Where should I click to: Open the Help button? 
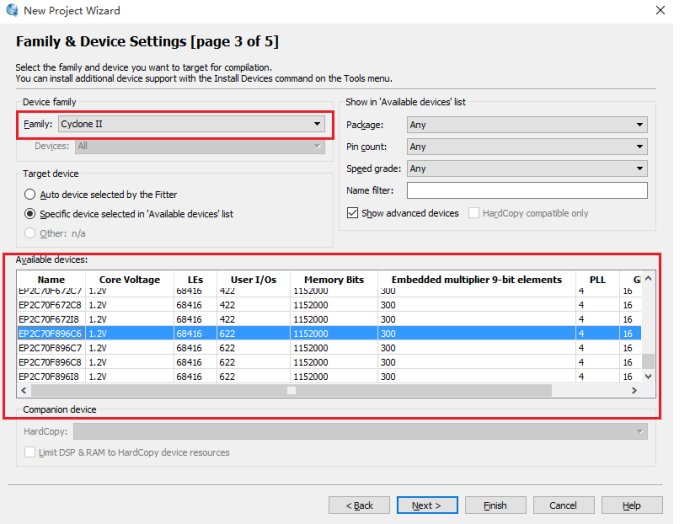click(632, 506)
